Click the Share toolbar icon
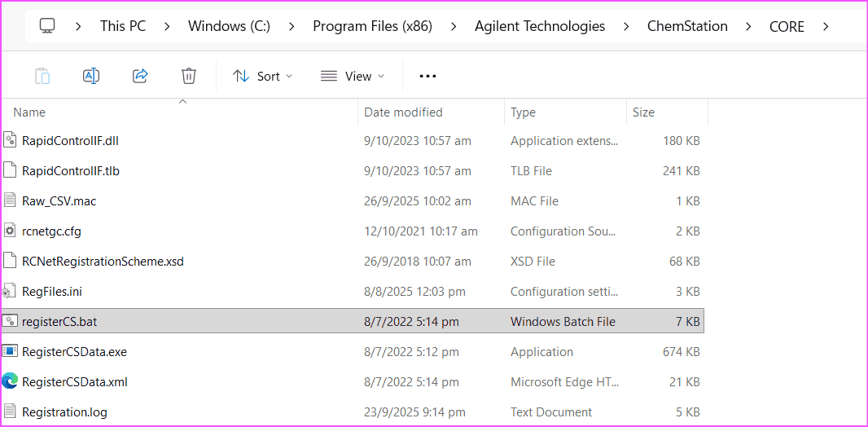This screenshot has height=427, width=868. [x=141, y=76]
